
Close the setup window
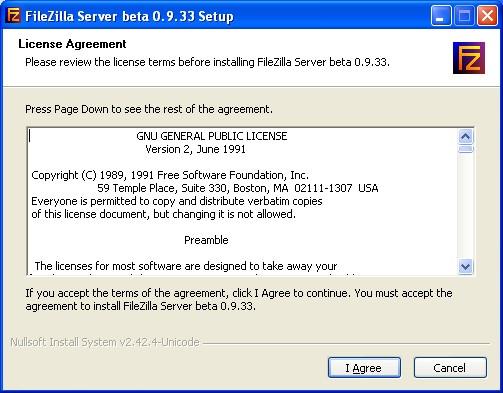pyautogui.click(x=487, y=16)
